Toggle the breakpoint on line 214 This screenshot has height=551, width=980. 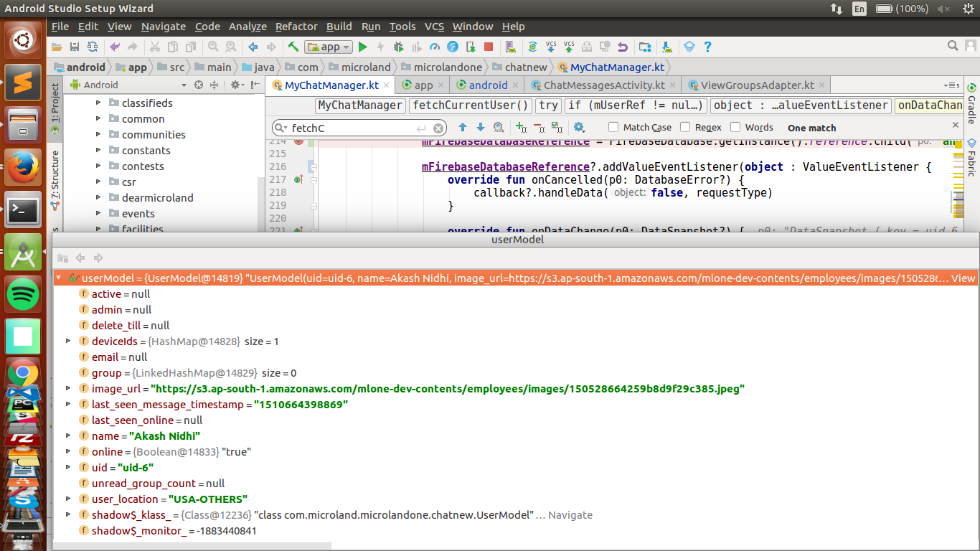tap(299, 143)
